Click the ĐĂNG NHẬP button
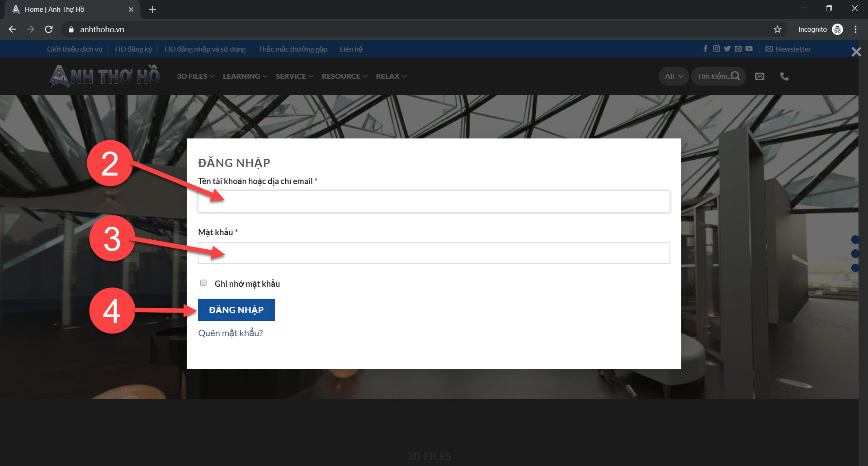868x466 pixels. coord(236,310)
